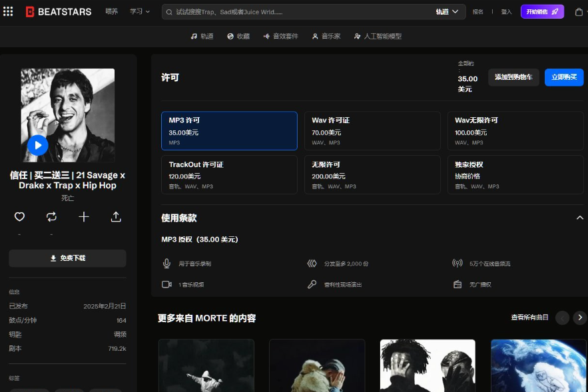Select the 无限许可 200.00 license option
This screenshot has height=392, width=588.
coord(372,174)
